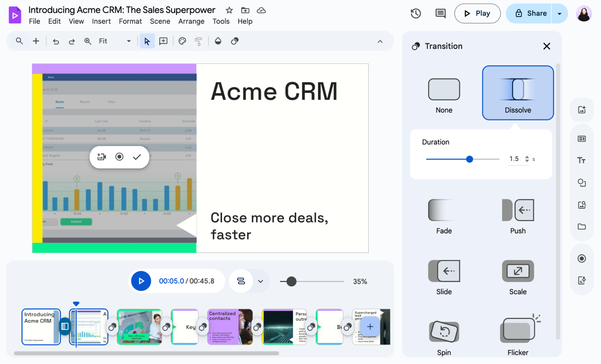The image size is (601, 364).
Task: Open the Arrange menu
Action: 191,21
